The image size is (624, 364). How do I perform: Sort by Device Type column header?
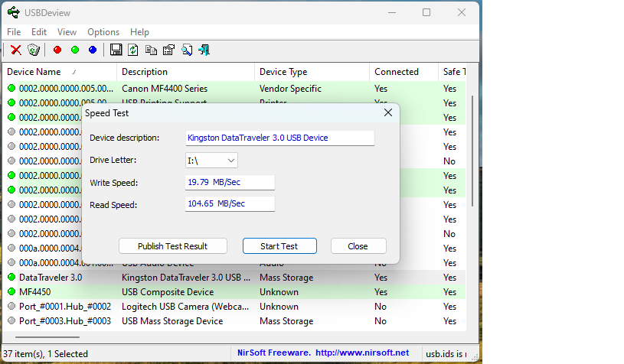312,72
